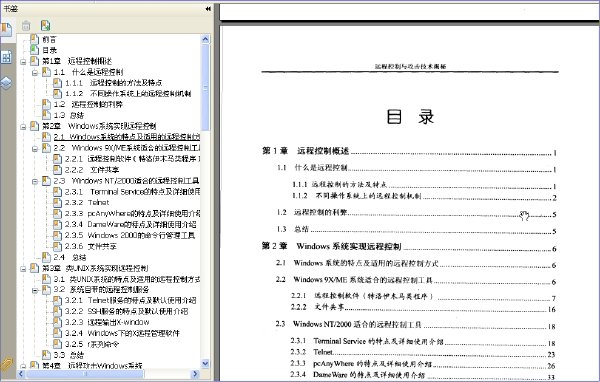Viewport: 600px width, 382px height.
Task: Click the delete bookmark trash icon
Action: pos(26,26)
